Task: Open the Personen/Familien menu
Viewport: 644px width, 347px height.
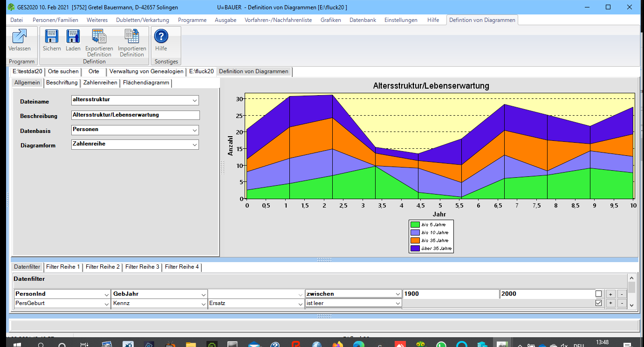Action: [55, 20]
